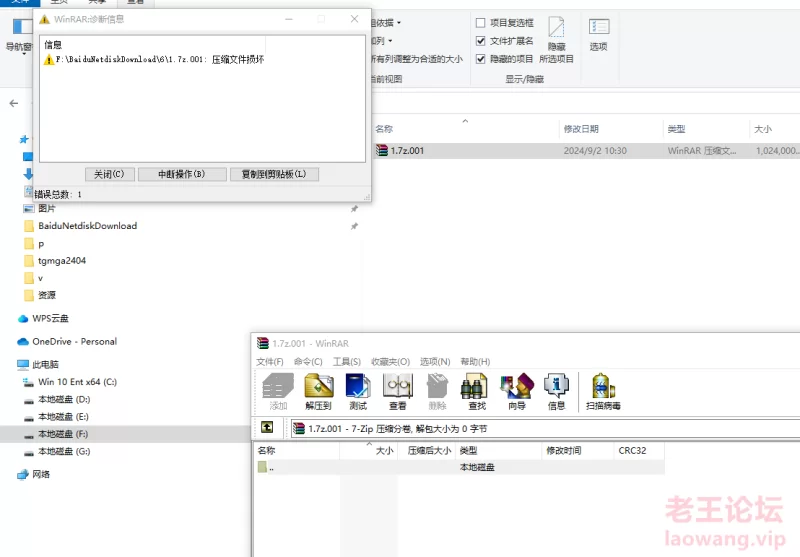Select file 1.7z.001 in Explorer list
The width and height of the screenshot is (800, 557).
pyautogui.click(x=587, y=150)
